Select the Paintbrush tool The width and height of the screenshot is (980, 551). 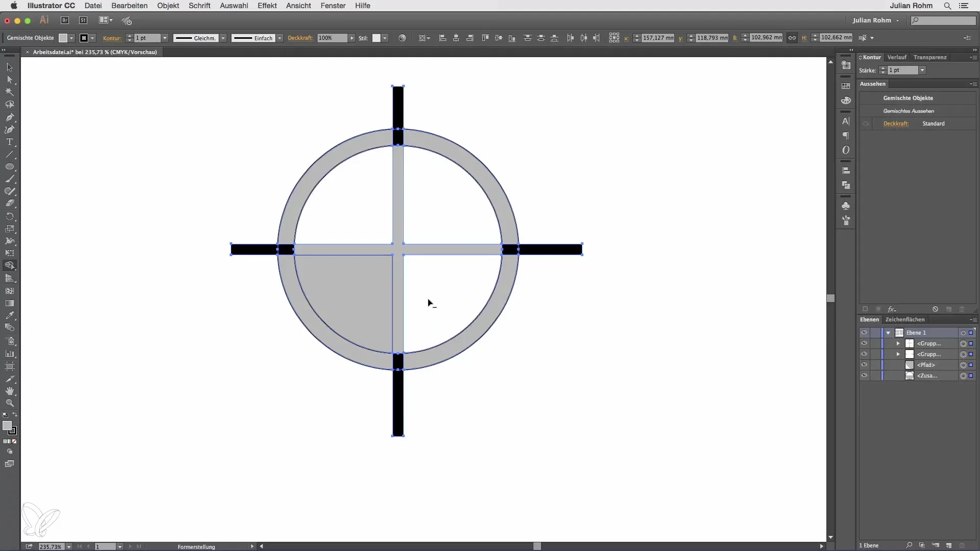pyautogui.click(x=10, y=179)
